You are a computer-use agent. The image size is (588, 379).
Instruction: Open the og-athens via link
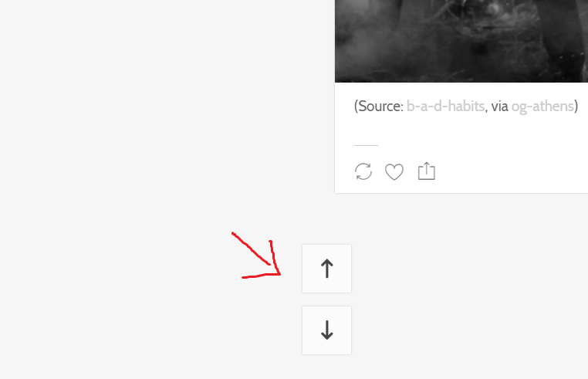pos(542,107)
